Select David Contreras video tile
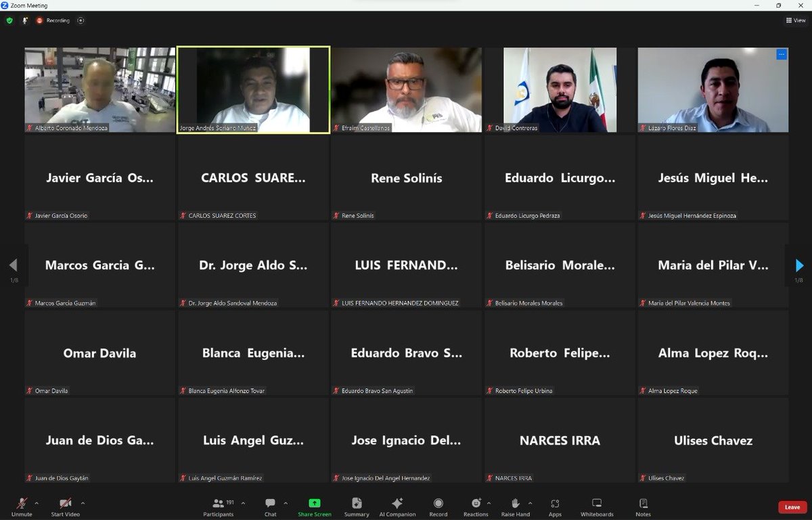 click(560, 89)
